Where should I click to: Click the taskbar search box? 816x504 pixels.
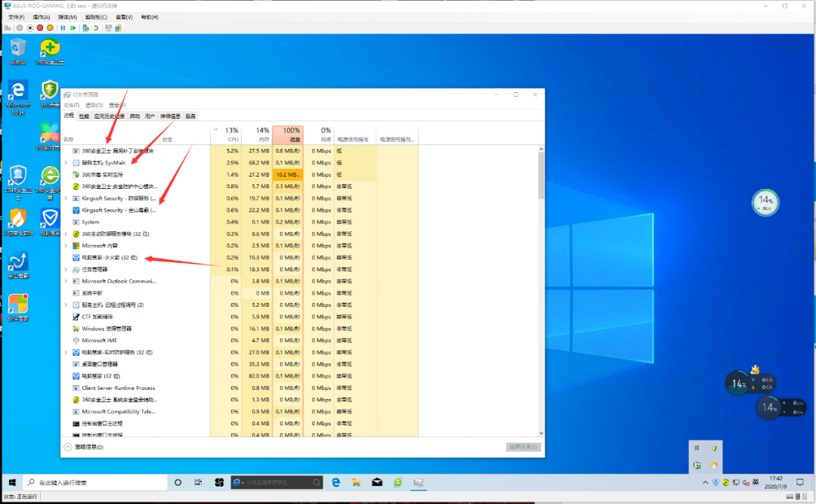pyautogui.click(x=96, y=483)
